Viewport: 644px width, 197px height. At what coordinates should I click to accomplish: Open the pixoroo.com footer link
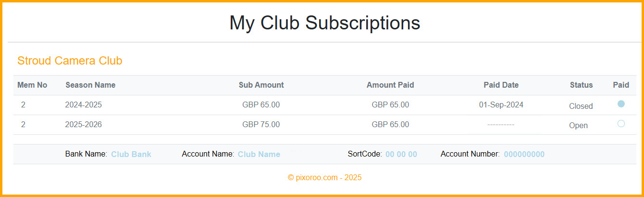(x=324, y=177)
